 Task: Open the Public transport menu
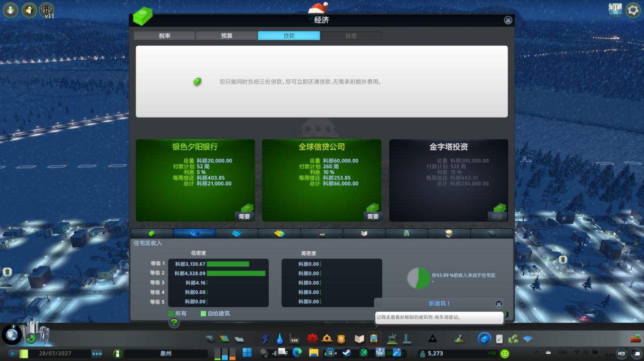tap(374, 339)
